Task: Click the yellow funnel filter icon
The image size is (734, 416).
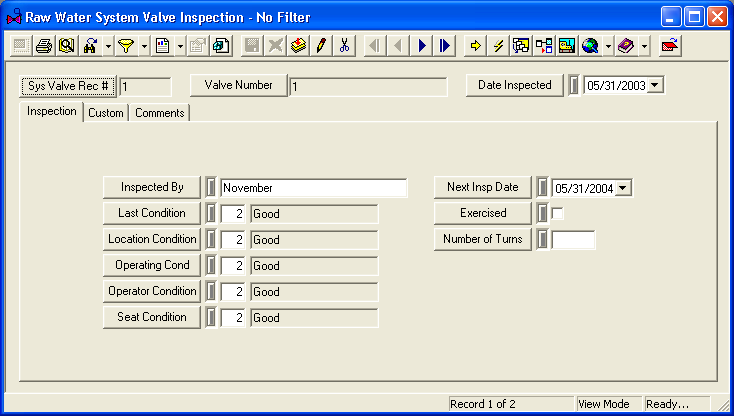Action: pyautogui.click(x=126, y=46)
